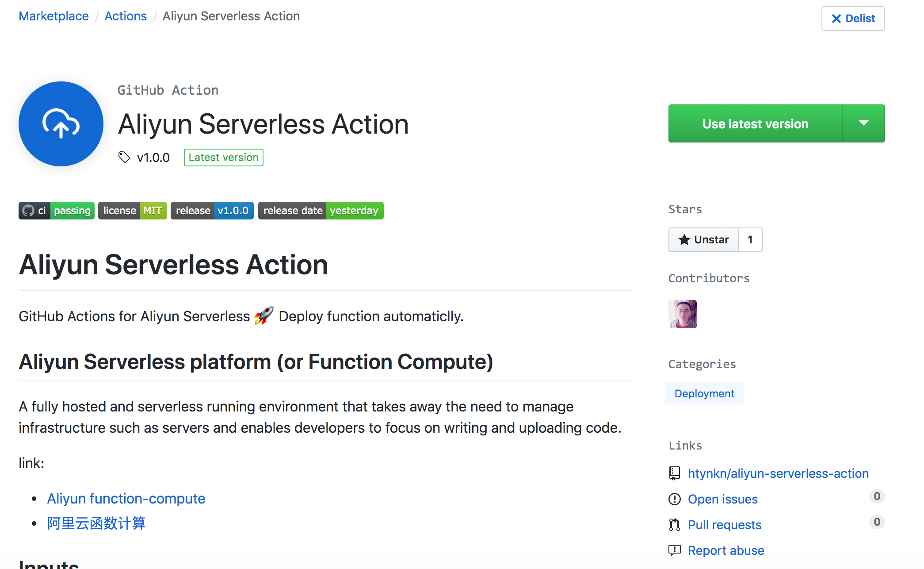This screenshot has height=569, width=924.
Task: Click the GitHub logo on the ci badge
Action: (28, 211)
